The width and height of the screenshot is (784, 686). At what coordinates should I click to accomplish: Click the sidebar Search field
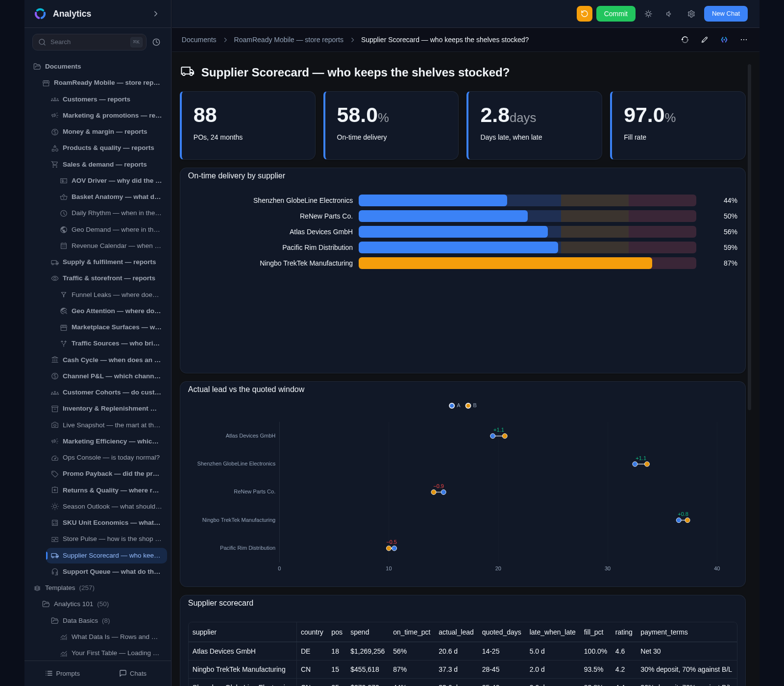click(89, 42)
